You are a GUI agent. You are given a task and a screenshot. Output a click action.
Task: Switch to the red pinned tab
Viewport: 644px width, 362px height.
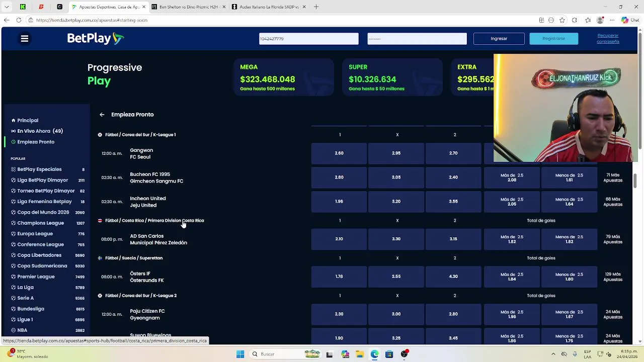tap(41, 7)
